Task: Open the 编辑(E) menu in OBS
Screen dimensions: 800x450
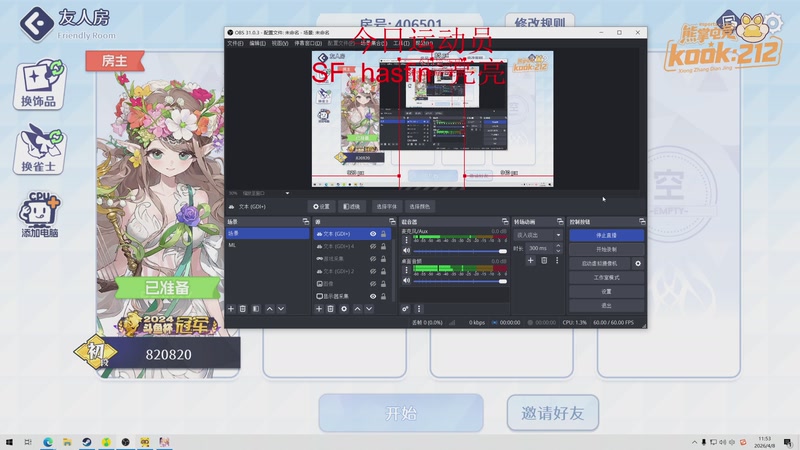Action: tap(258, 43)
